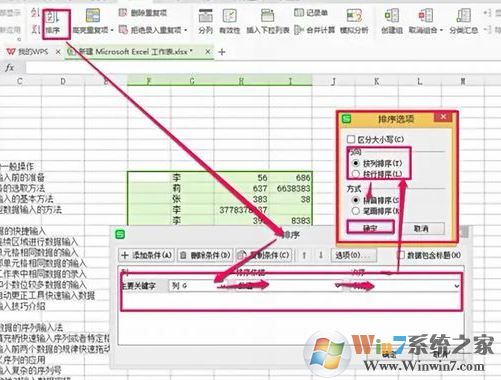Move sort condition up with arrow

click(304, 255)
